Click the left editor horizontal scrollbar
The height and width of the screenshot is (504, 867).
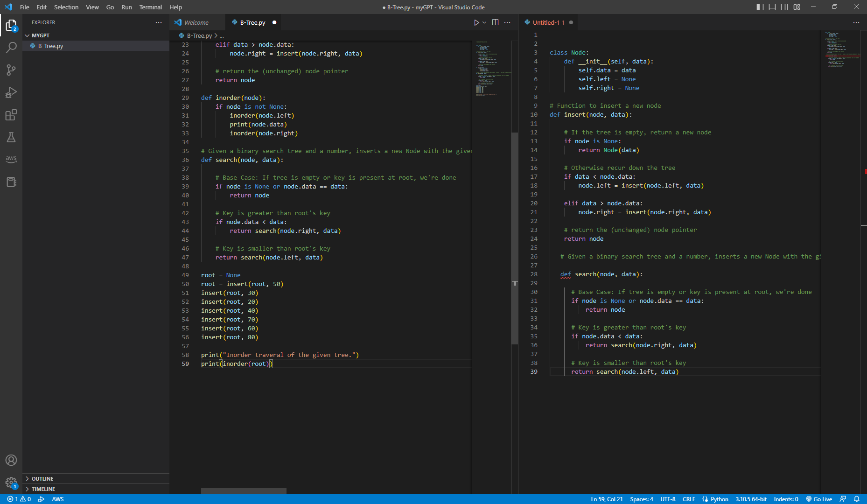[x=244, y=491]
